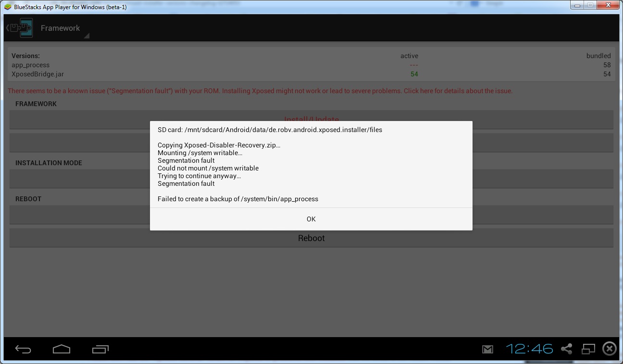Click the REBOOT section header

[x=28, y=199]
